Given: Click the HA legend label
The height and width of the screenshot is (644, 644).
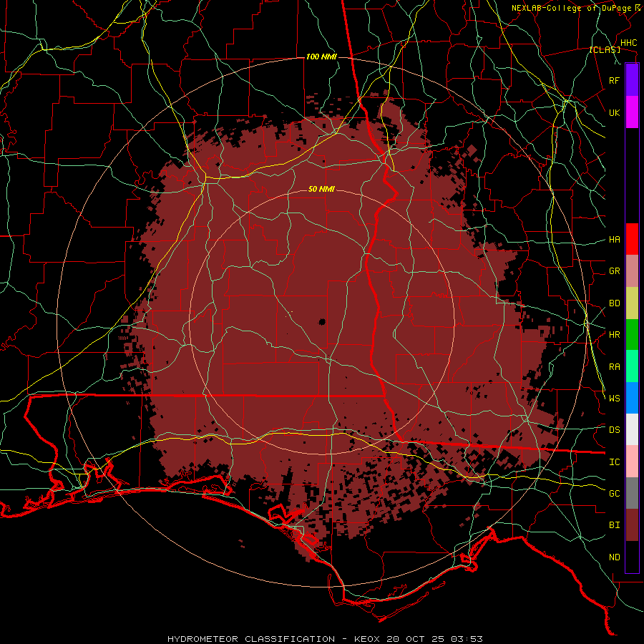Looking at the screenshot, I should [x=614, y=239].
